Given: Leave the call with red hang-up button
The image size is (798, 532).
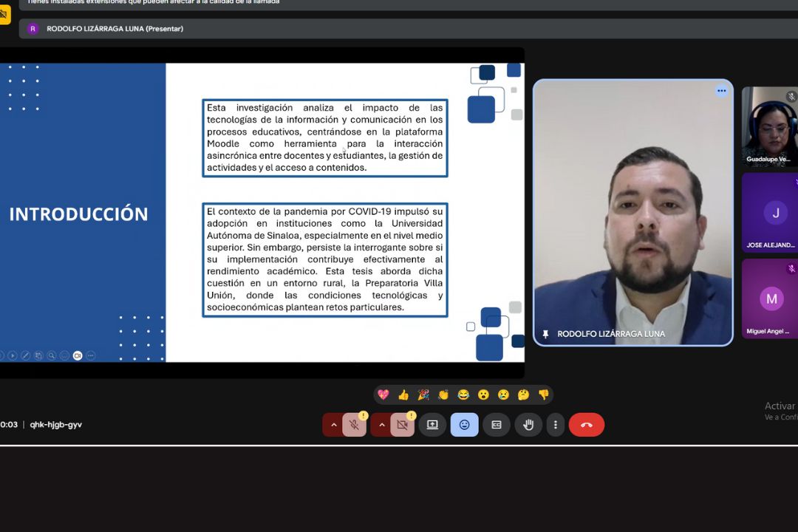Looking at the screenshot, I should [586, 425].
